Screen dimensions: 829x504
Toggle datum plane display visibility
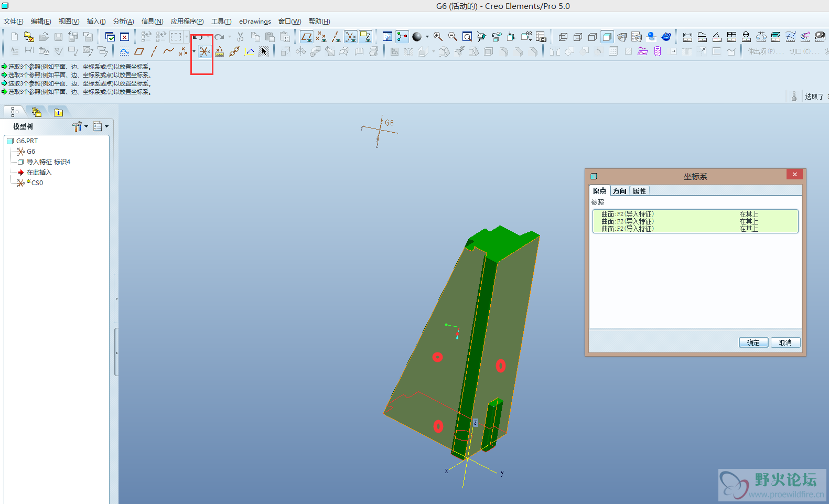point(307,37)
